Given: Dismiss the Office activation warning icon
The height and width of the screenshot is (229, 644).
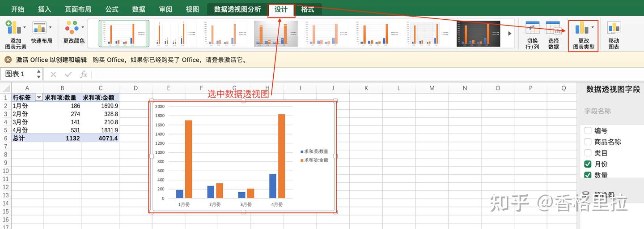Looking at the screenshot, I should click(8, 60).
